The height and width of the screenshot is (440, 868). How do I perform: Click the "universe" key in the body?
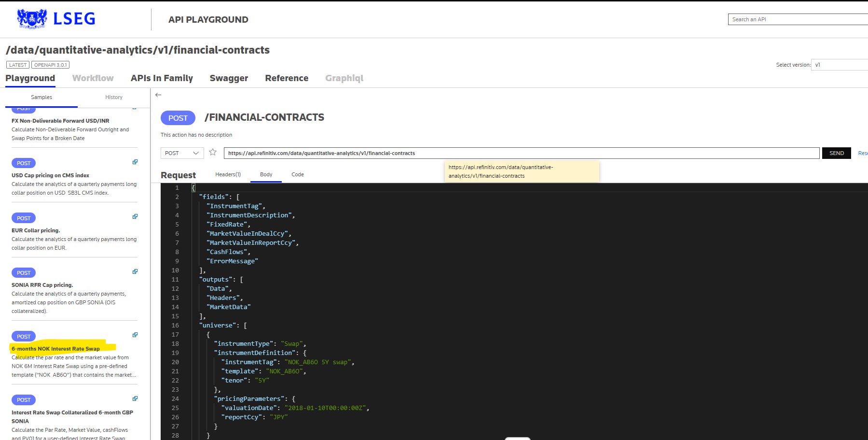[x=218, y=325]
